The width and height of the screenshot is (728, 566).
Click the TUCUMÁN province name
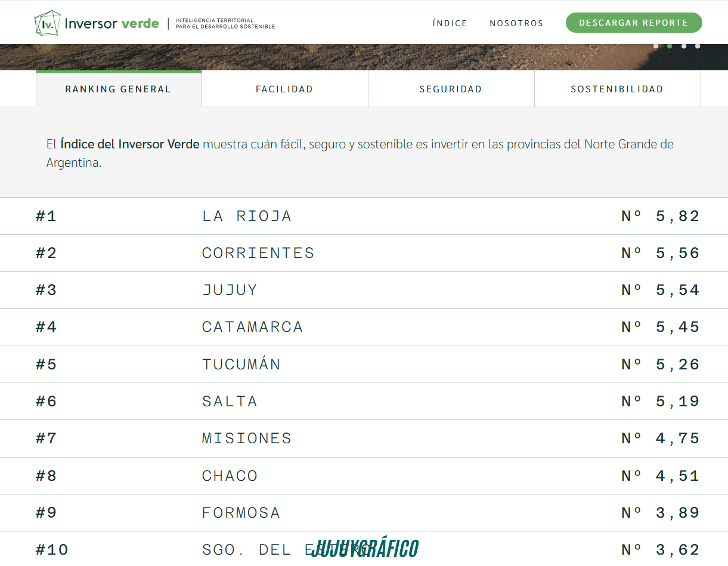coord(241,363)
